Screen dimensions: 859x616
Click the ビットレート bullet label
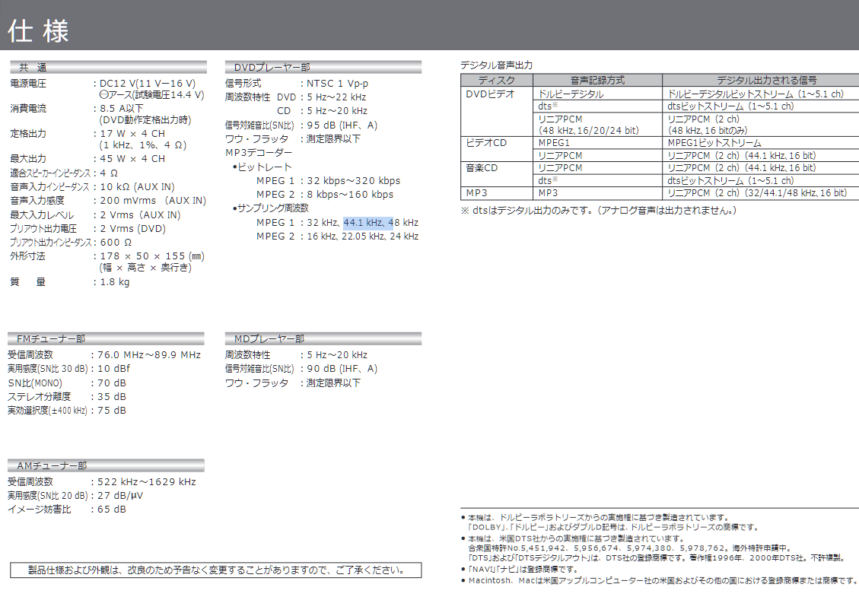pyautogui.click(x=262, y=167)
